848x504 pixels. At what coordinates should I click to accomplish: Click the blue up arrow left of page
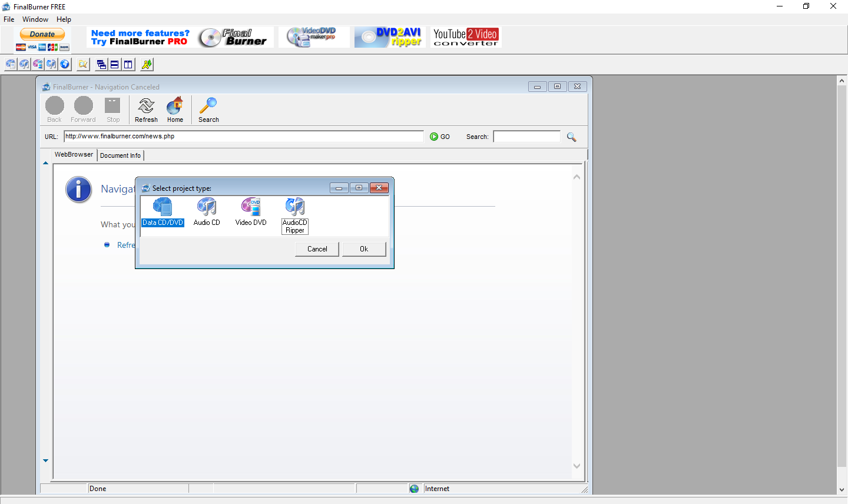[x=45, y=163]
